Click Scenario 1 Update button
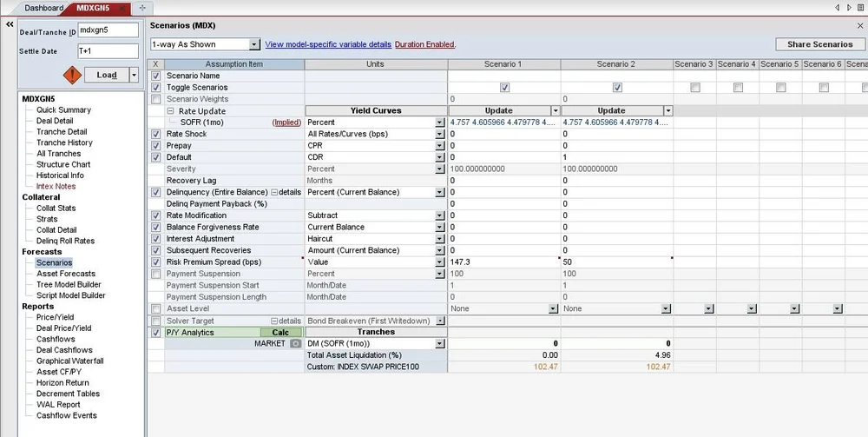Image resolution: width=868 pixels, height=437 pixels. point(499,111)
